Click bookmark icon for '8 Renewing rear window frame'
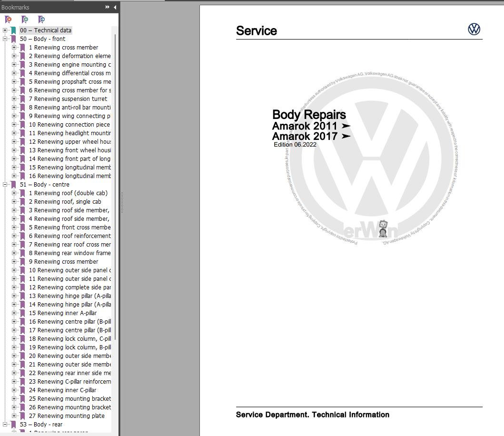 22,253
